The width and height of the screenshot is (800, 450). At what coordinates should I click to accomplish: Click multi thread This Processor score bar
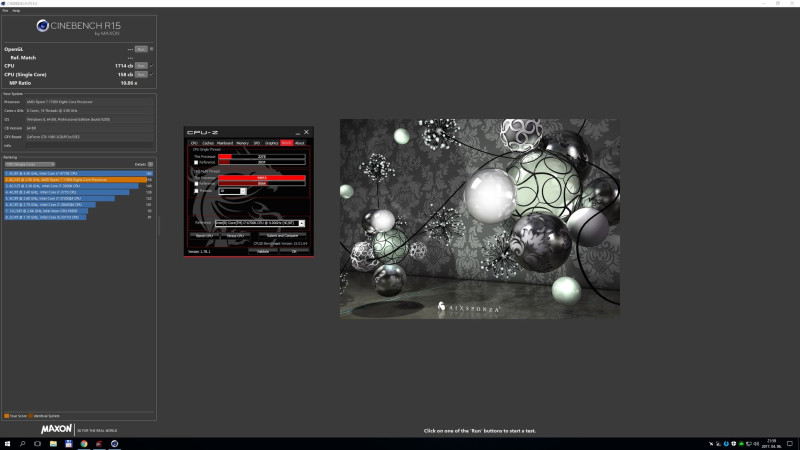[x=262, y=178]
